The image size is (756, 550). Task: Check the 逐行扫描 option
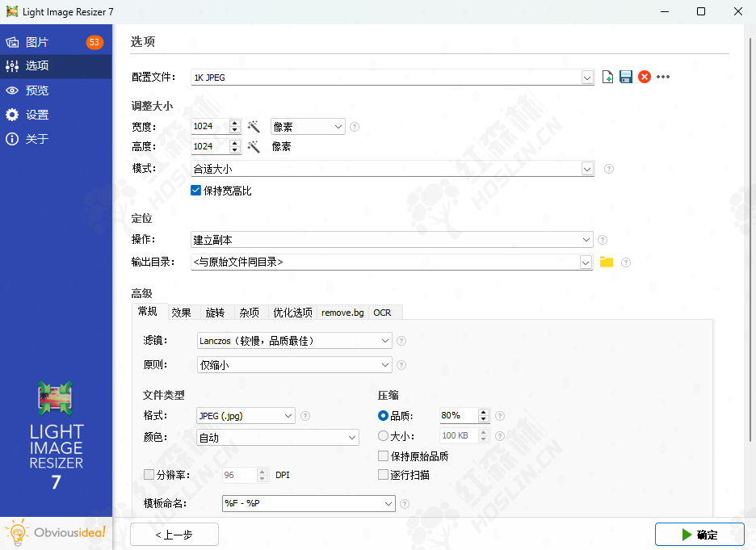pos(384,475)
